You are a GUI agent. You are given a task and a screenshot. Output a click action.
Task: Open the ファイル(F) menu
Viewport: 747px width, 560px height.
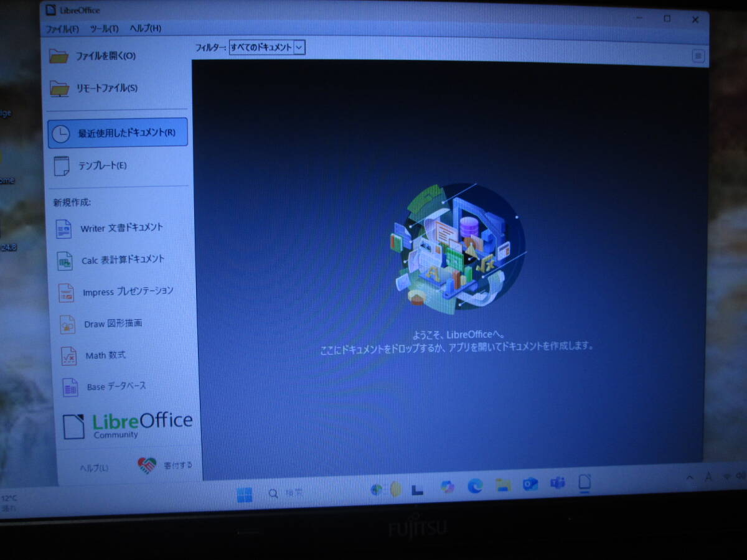point(62,29)
